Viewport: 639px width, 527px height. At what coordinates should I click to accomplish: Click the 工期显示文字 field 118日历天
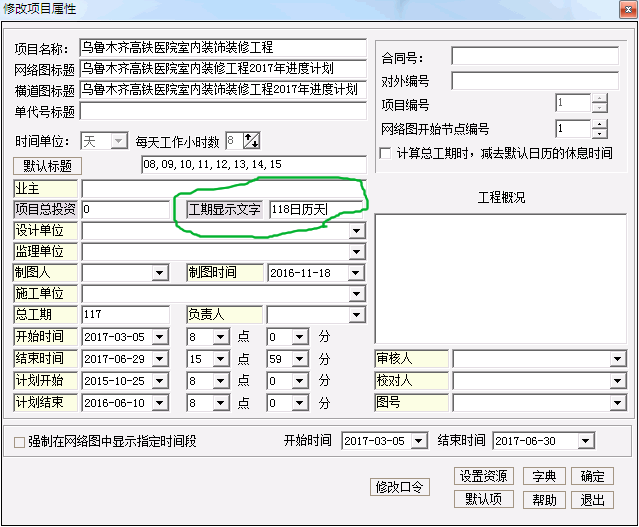(x=315, y=209)
